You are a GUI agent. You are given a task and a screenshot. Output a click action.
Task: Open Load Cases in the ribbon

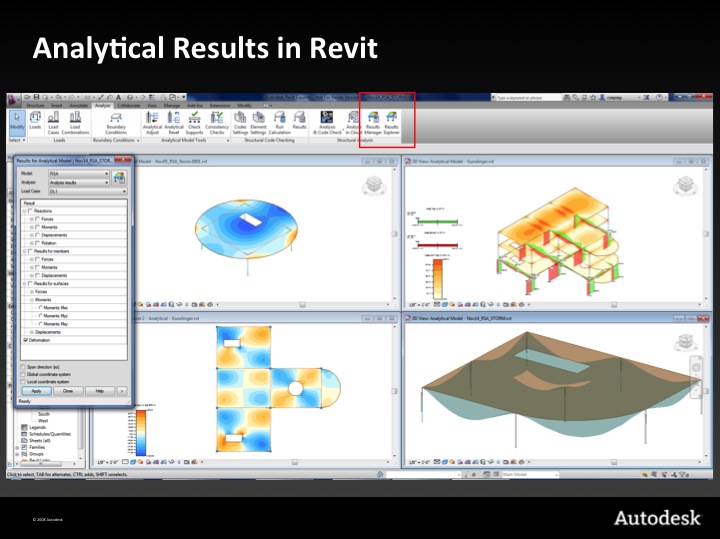(53, 123)
